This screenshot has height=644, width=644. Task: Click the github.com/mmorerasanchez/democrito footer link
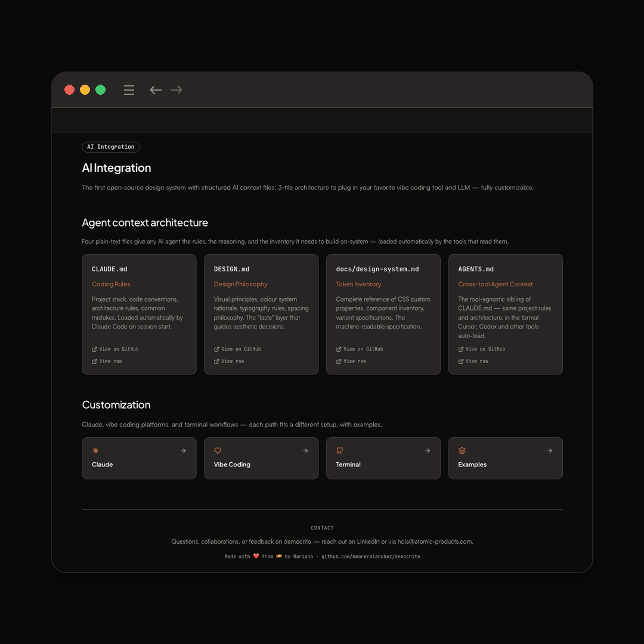click(x=370, y=556)
